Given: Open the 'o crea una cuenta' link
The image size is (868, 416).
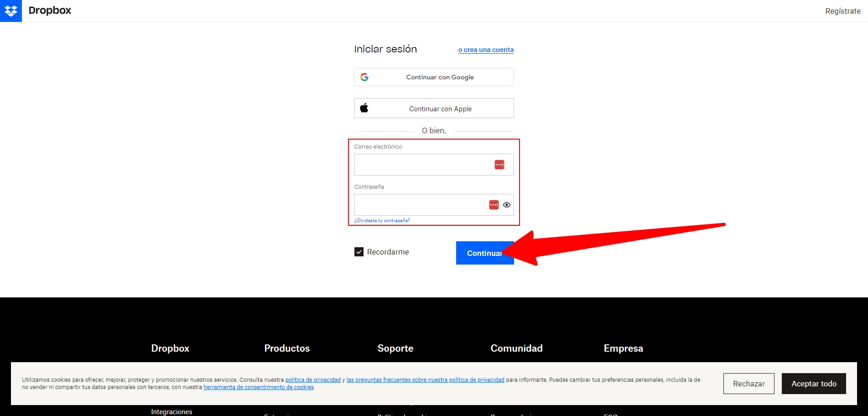Looking at the screenshot, I should click(485, 50).
